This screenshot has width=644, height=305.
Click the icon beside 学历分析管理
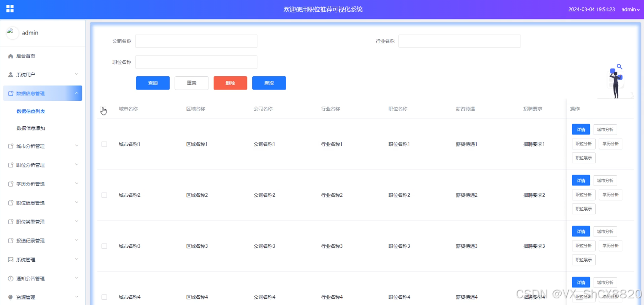11,184
